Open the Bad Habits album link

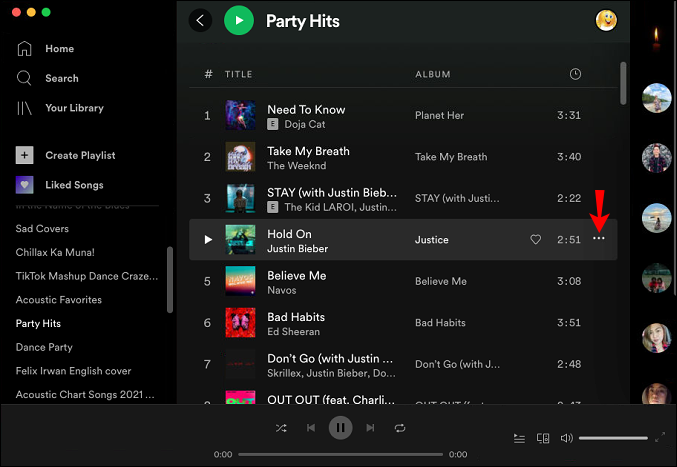coord(440,322)
